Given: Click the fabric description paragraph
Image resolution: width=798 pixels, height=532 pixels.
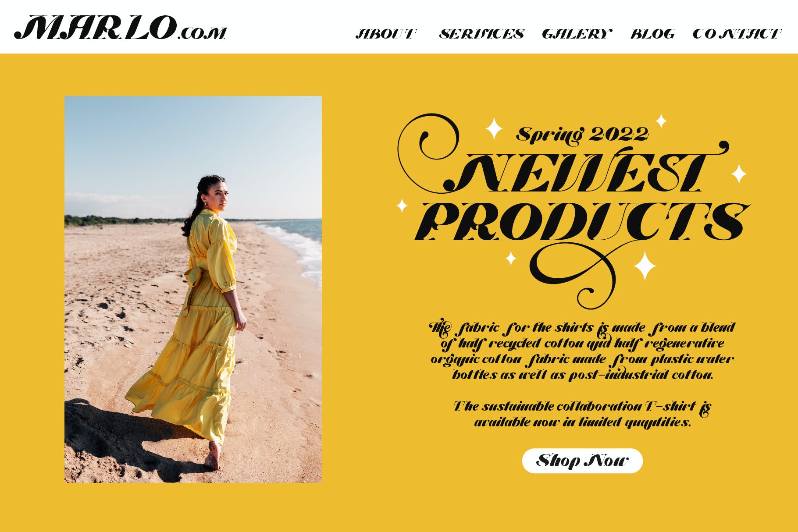Looking at the screenshot, I should point(582,351).
